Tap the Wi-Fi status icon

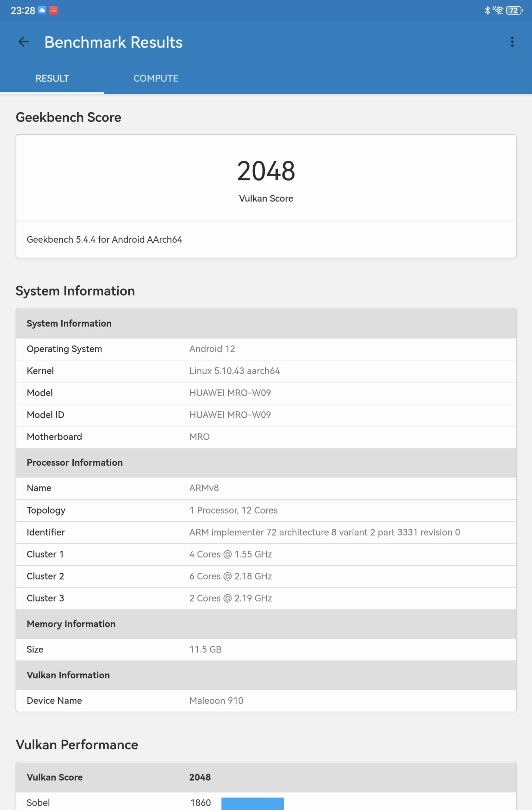coord(498,10)
